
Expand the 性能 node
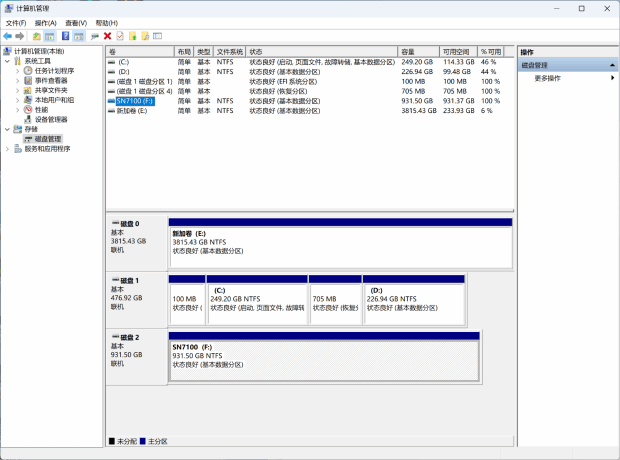17,110
